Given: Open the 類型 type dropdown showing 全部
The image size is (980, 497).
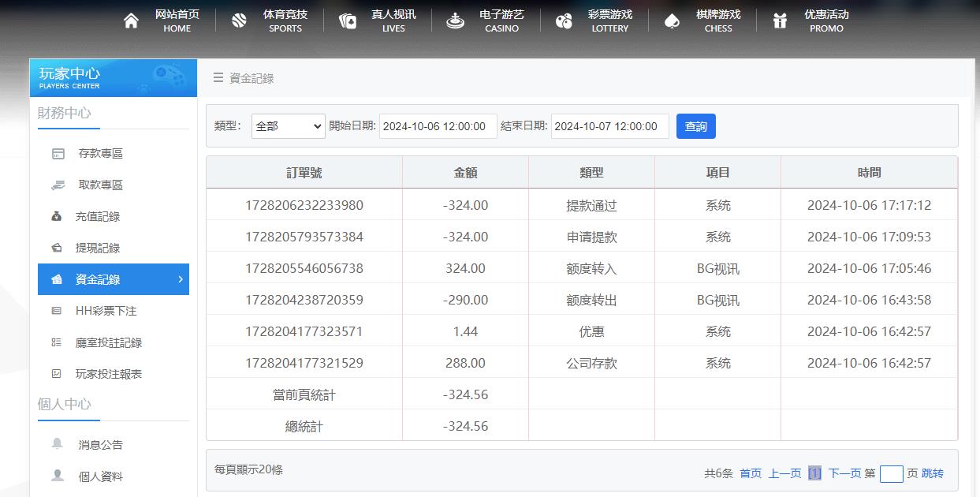Looking at the screenshot, I should point(288,125).
